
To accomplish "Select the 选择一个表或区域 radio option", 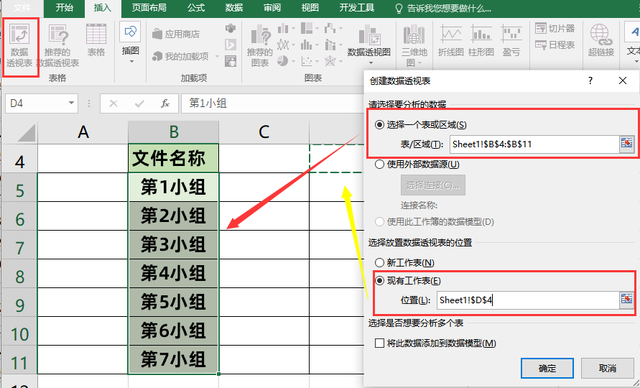I will click(x=380, y=125).
